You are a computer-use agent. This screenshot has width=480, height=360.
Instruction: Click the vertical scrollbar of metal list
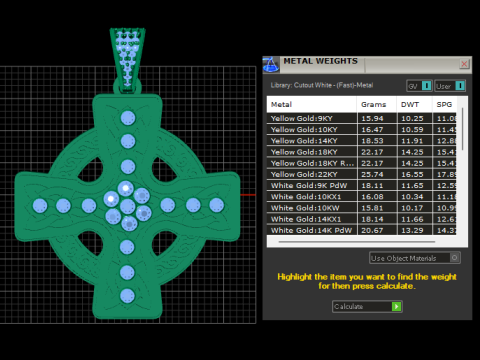pos(462,129)
